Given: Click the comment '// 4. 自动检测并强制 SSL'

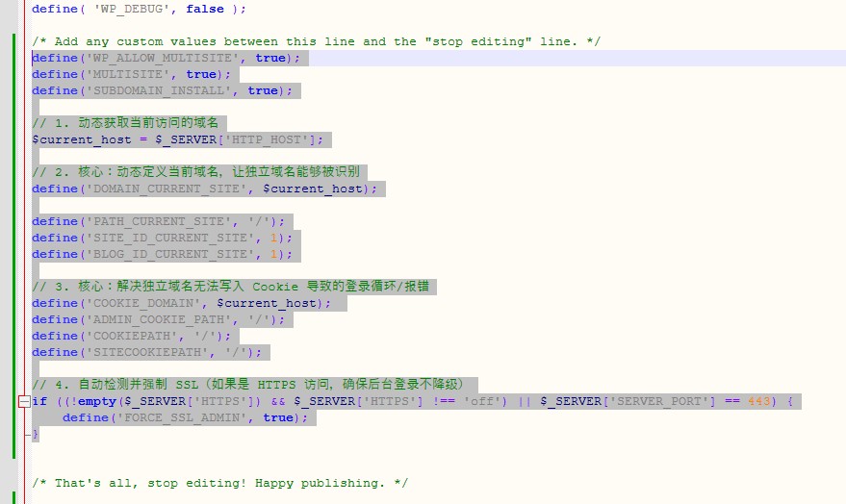Looking at the screenshot, I should click(x=248, y=385).
